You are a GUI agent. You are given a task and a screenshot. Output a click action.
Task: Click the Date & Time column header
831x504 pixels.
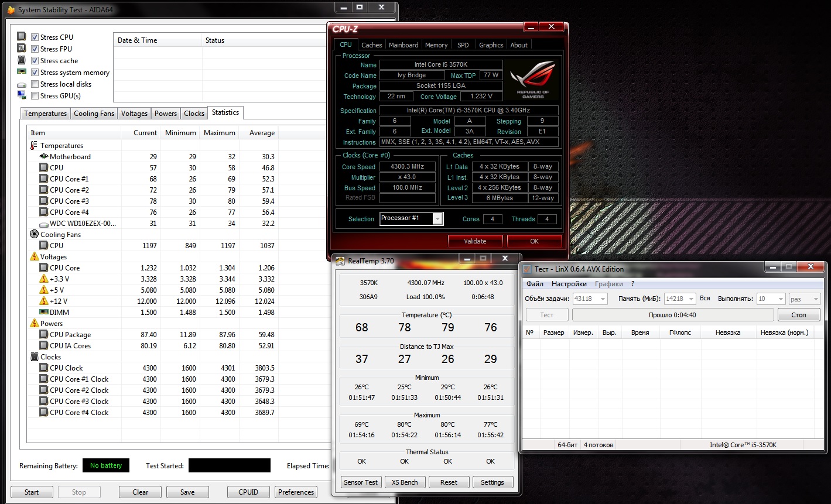click(x=158, y=40)
